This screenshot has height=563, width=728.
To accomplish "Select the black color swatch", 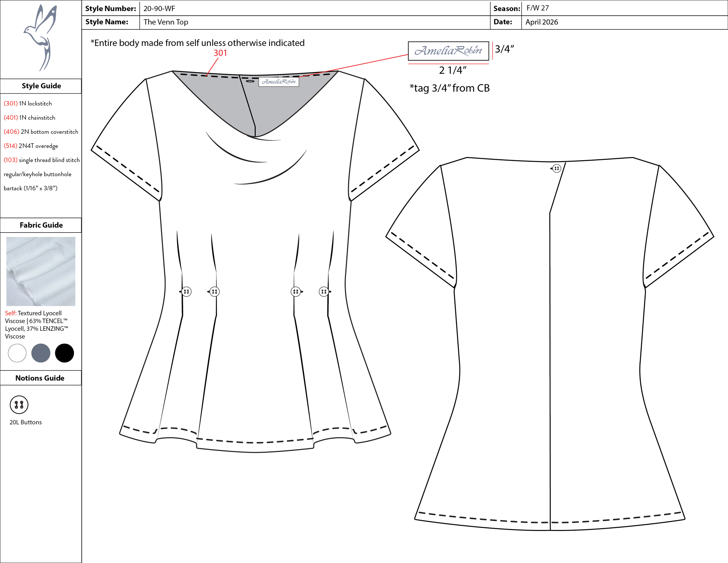I will point(64,353).
